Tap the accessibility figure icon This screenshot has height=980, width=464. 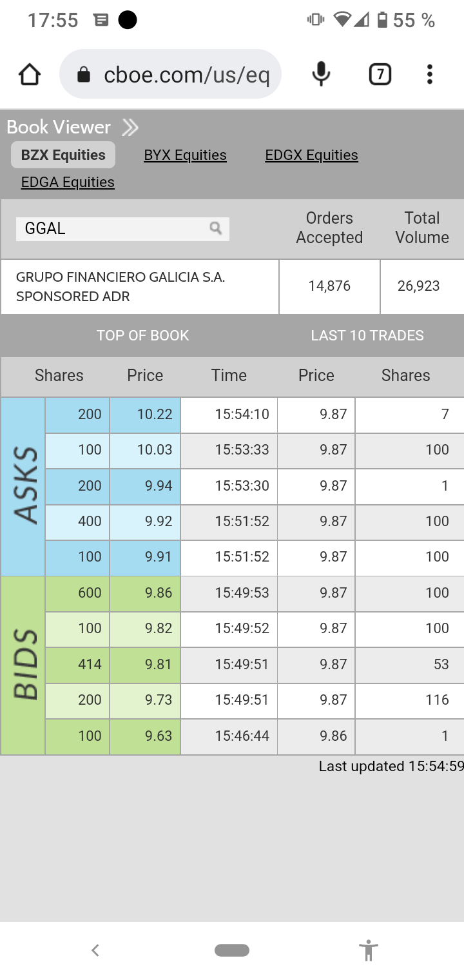point(368,950)
